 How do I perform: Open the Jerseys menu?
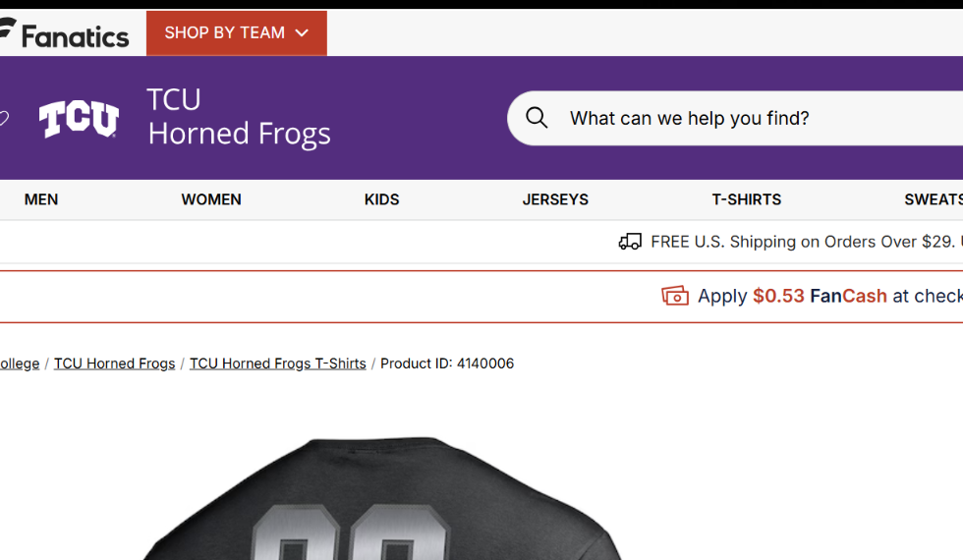point(555,199)
